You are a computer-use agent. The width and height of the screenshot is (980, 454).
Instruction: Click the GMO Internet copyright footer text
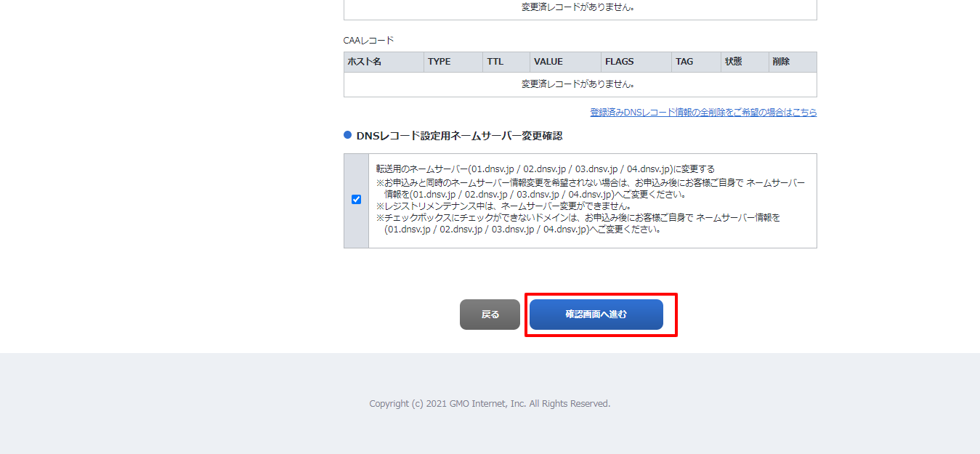coord(490,404)
